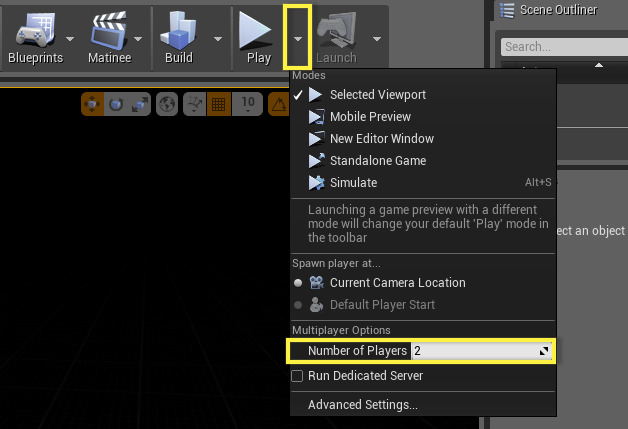628x429 pixels.
Task: Expand the Blueprints dropdown arrow
Action: click(x=70, y=39)
